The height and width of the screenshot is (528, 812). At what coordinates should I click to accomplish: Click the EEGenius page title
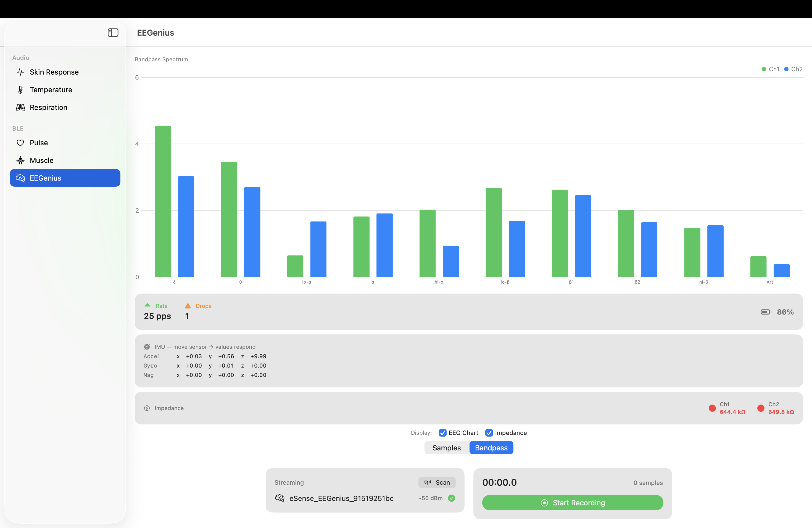point(155,33)
